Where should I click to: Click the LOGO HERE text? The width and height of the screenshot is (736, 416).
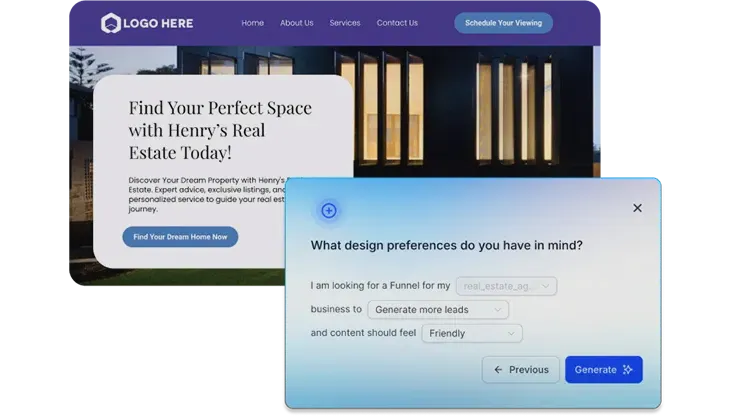coord(158,23)
